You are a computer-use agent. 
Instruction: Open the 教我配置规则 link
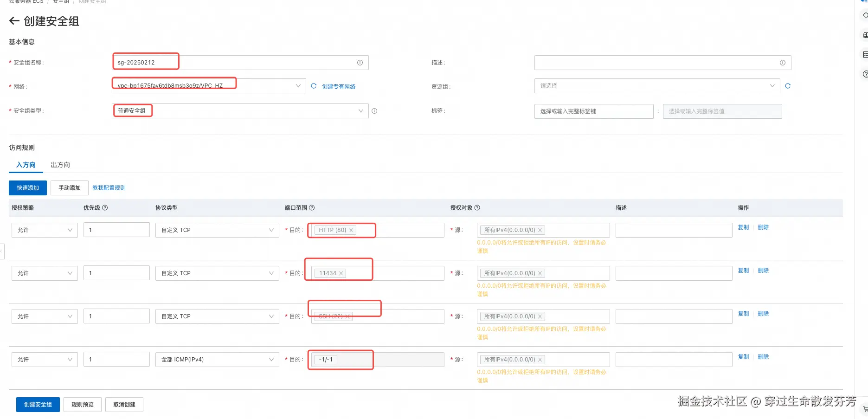tap(109, 188)
